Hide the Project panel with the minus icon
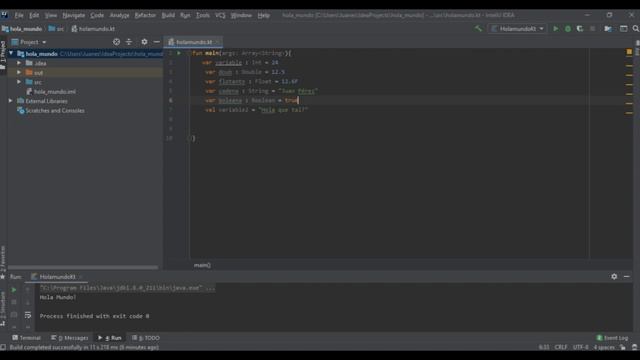 pos(157,42)
